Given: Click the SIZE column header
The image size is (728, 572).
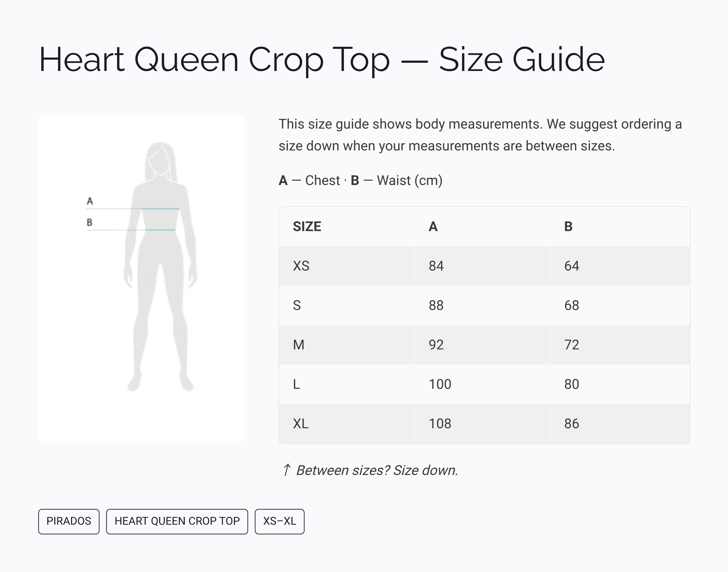Looking at the screenshot, I should [307, 227].
